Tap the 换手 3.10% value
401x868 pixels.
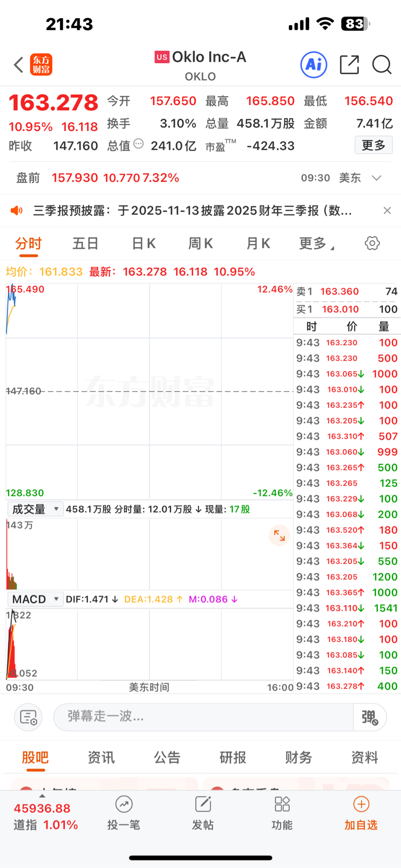pyautogui.click(x=178, y=124)
